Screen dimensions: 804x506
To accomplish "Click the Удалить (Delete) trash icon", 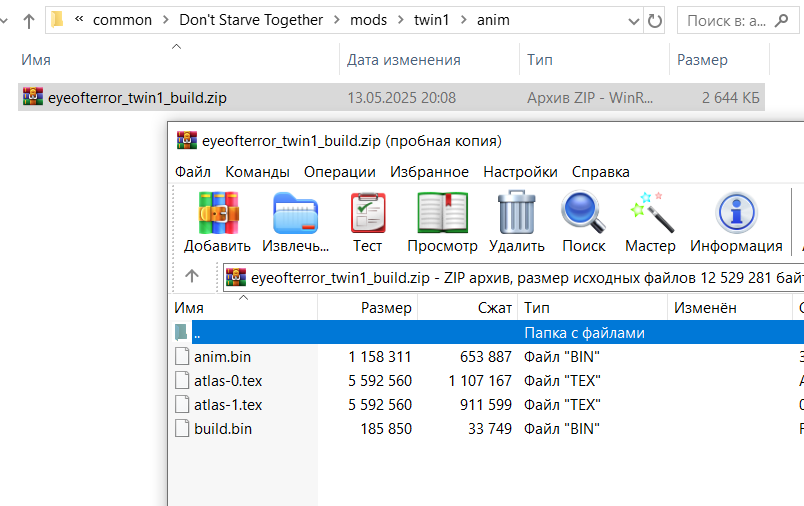I will pos(516,213).
